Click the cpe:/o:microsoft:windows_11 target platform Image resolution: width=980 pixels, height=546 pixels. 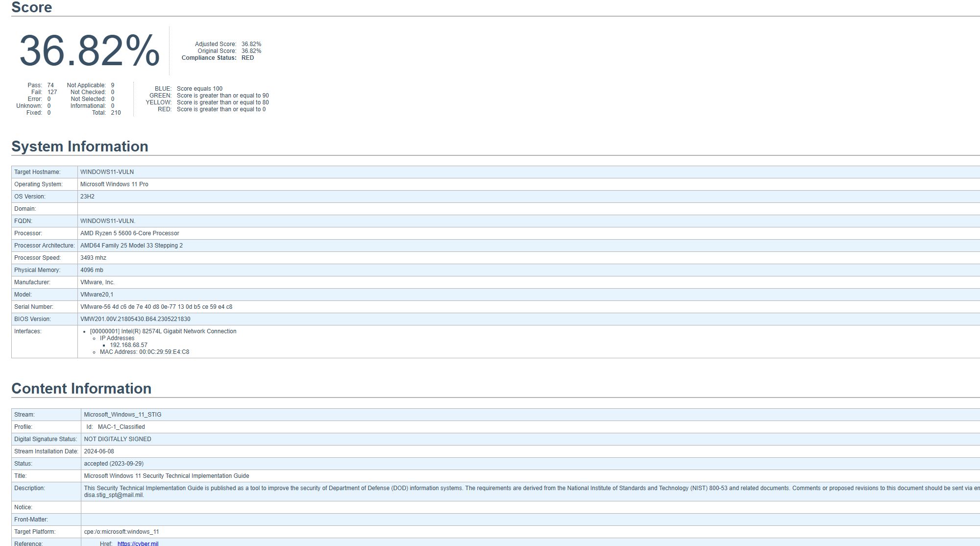pos(122,532)
